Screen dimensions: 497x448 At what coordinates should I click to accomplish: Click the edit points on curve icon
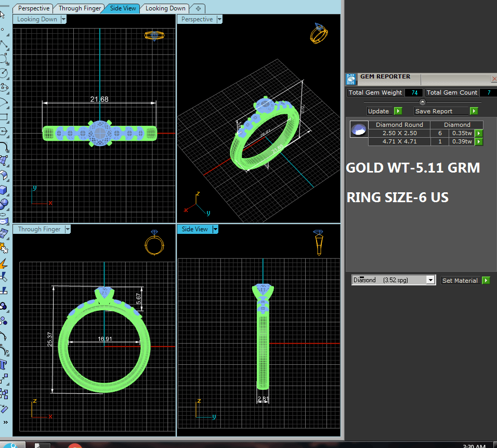[x=4, y=336]
